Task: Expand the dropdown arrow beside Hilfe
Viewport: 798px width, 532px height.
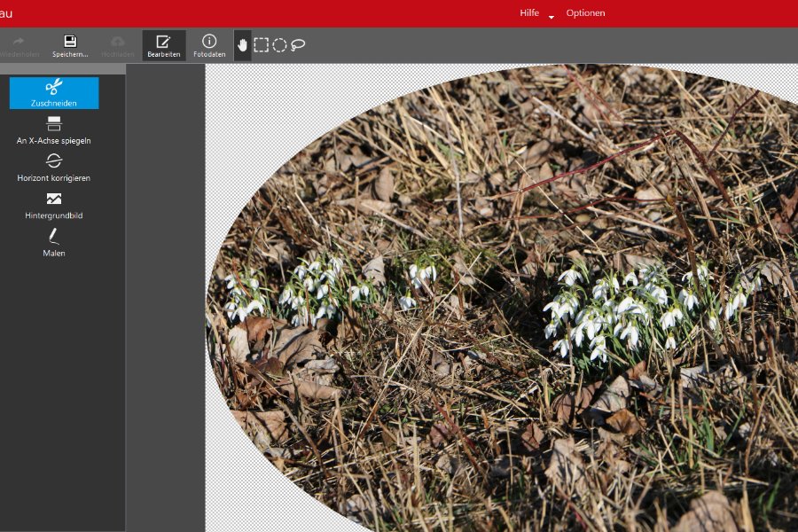Action: [x=552, y=17]
